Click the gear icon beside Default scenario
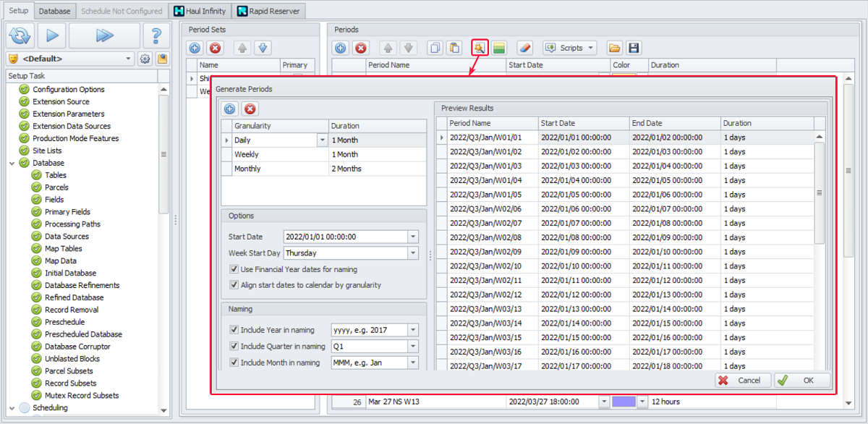The width and height of the screenshot is (868, 424). pyautogui.click(x=145, y=59)
